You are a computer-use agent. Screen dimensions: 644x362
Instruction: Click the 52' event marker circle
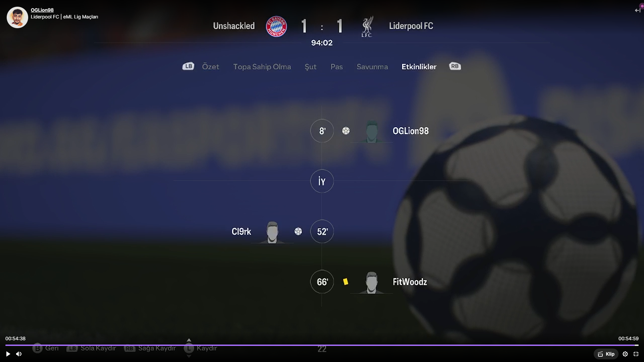click(322, 231)
